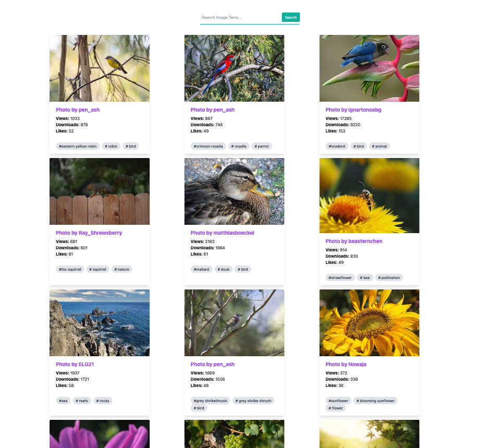Open the eastern yellow robin photo

[99, 68]
